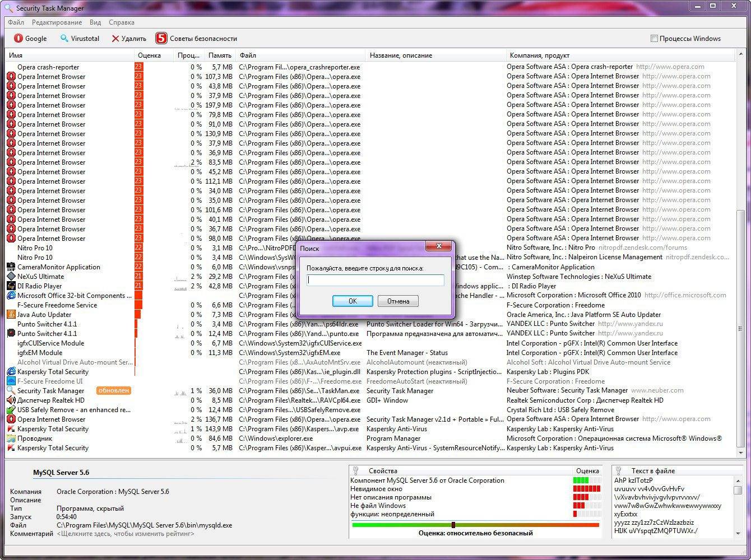Open the Редактирование menu

[x=57, y=22]
